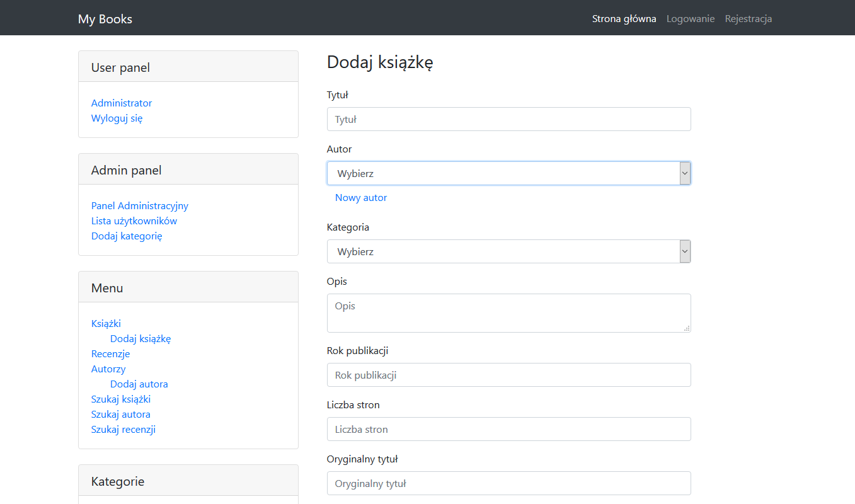Click the Oryginalny tytuł field
Viewport: 855px width, 504px height.
pyautogui.click(x=508, y=483)
